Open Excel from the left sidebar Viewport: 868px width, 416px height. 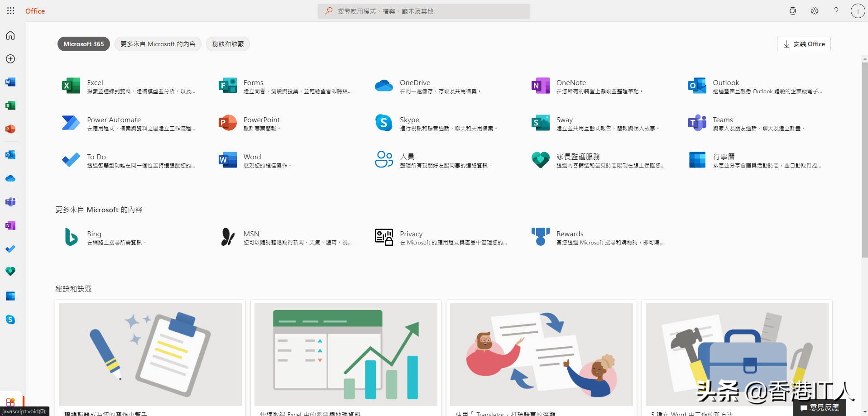click(10, 105)
